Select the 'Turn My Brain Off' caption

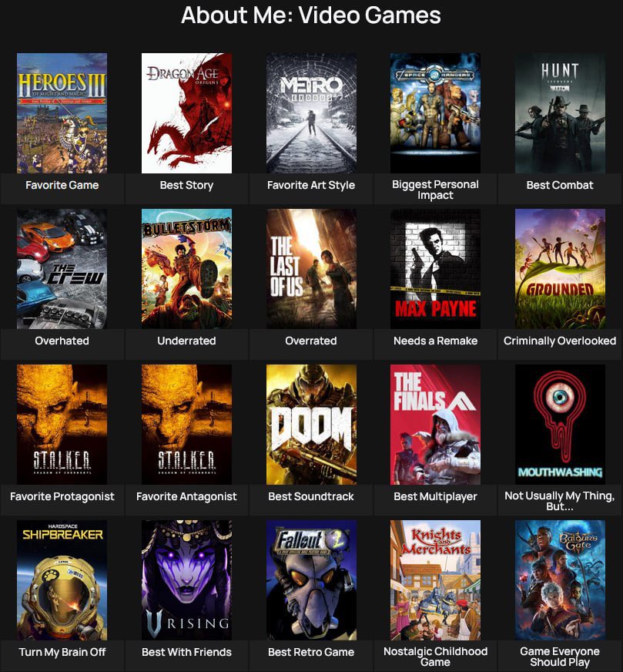click(62, 652)
